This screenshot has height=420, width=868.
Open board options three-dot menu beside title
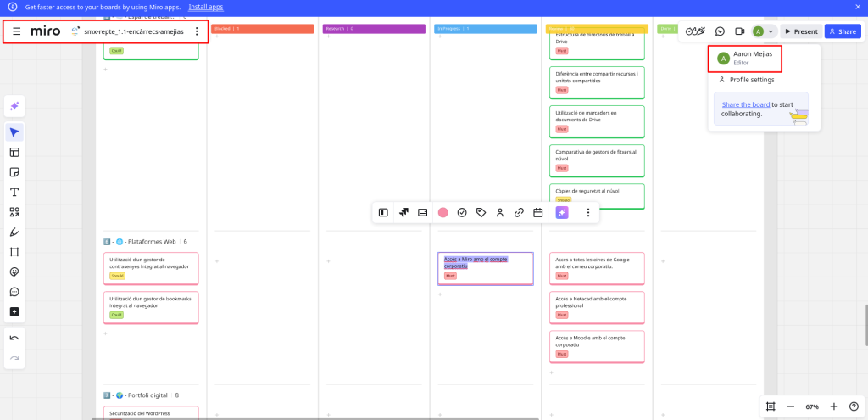point(197,31)
